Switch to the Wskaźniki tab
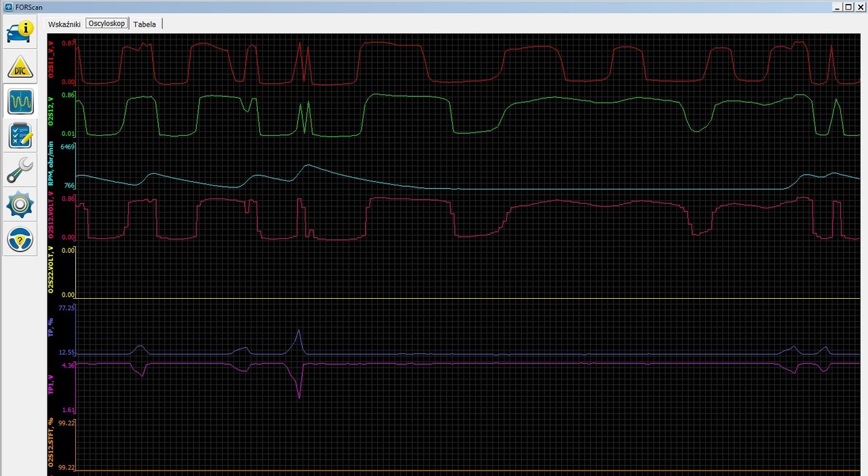Image resolution: width=868 pixels, height=476 pixels. pos(64,24)
